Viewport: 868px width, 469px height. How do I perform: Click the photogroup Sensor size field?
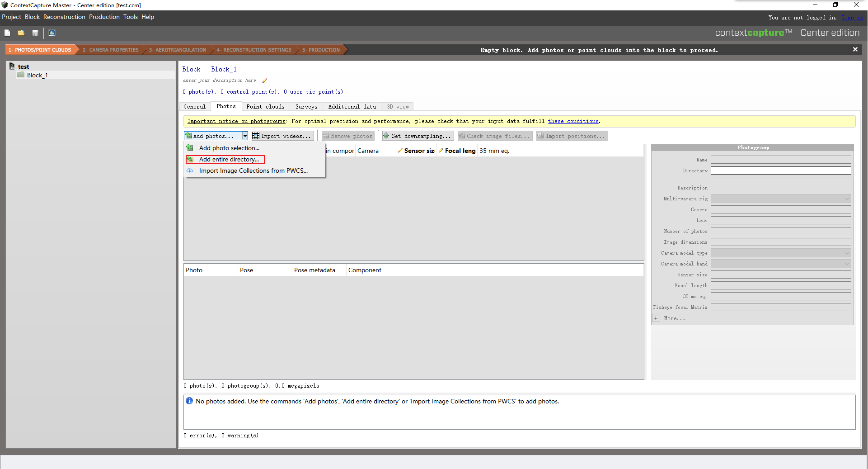click(780, 275)
